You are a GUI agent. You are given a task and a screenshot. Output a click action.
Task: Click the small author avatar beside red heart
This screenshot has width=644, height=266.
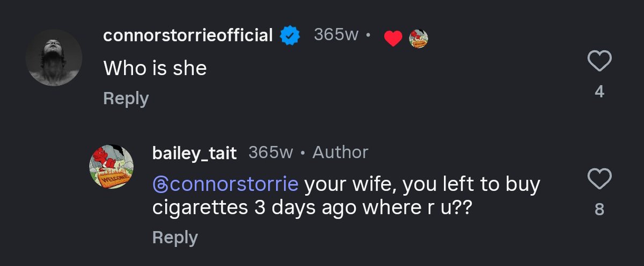point(419,38)
